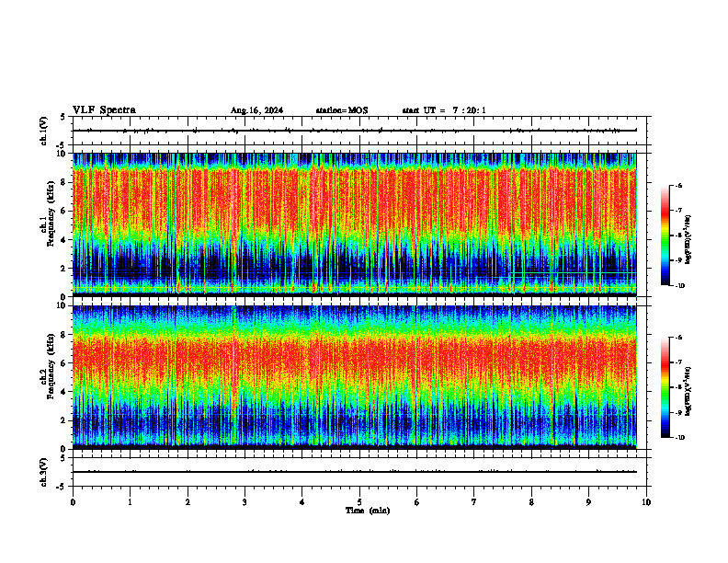Viewport: 728px width, 563px height.
Task: Click the ch.2 colorbar "log(PSD)(V²/Hz)" label
Action: tap(688, 392)
